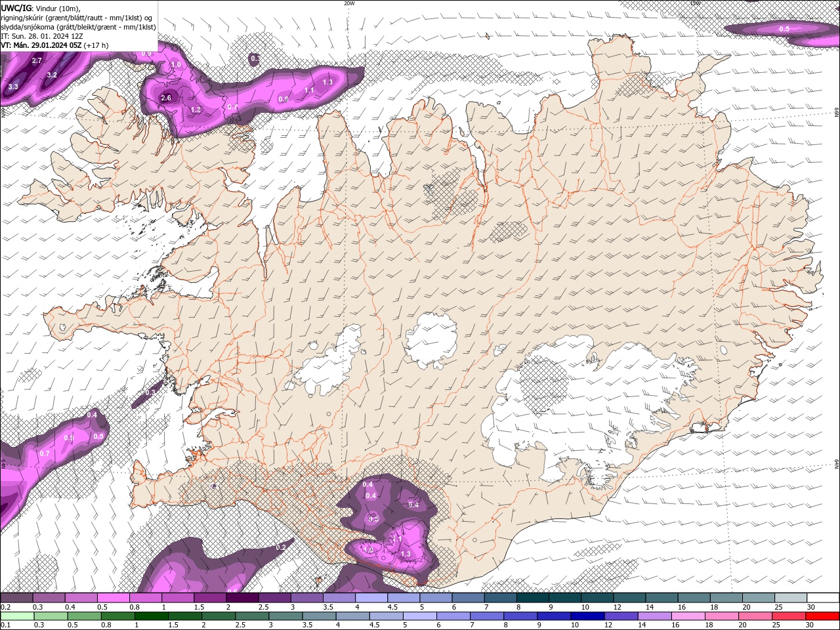Click the 'IT: Sun. 28. 01. 2024 12Z' line

tap(43, 36)
